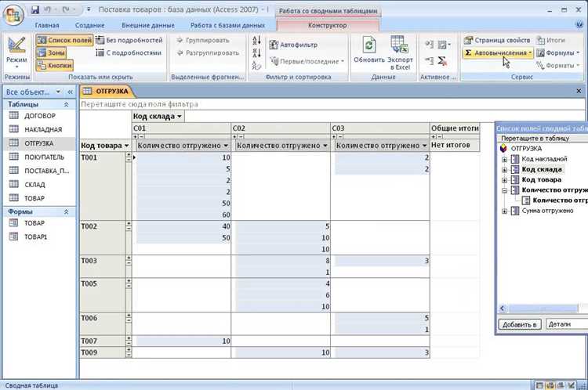
Task: Select the Конструктор ribbon tab
Action: click(328, 25)
